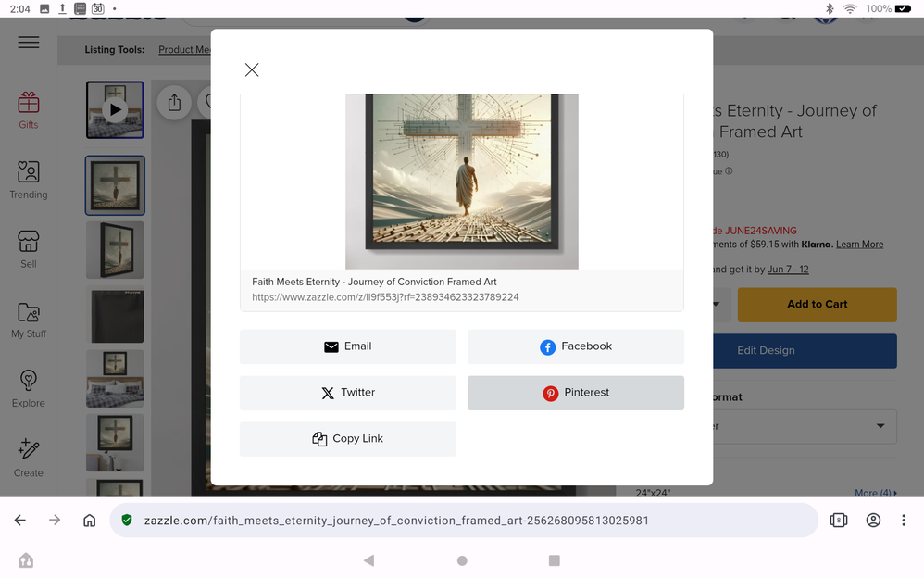Share the product via Email
The width and height of the screenshot is (924, 578).
[347, 346]
